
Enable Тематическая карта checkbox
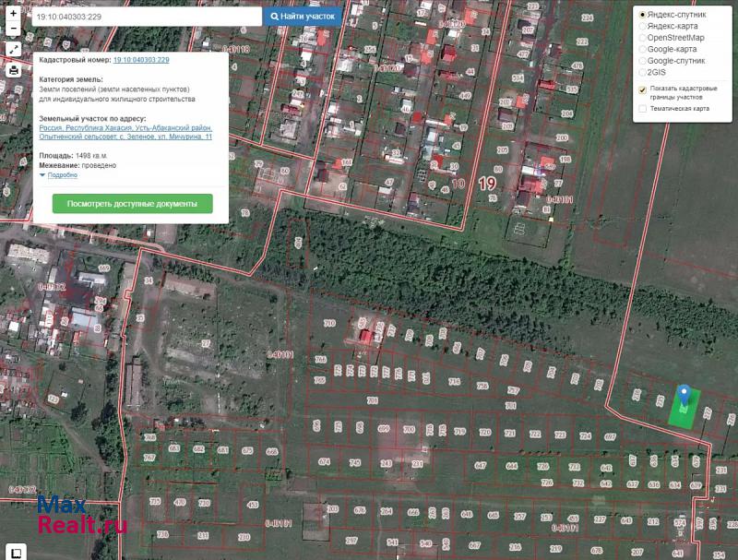click(x=643, y=109)
